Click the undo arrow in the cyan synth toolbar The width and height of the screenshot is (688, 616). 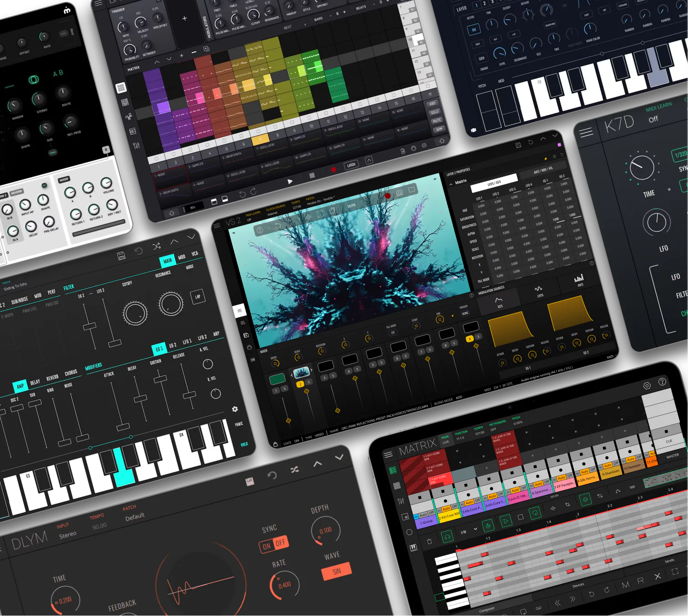pos(139,251)
